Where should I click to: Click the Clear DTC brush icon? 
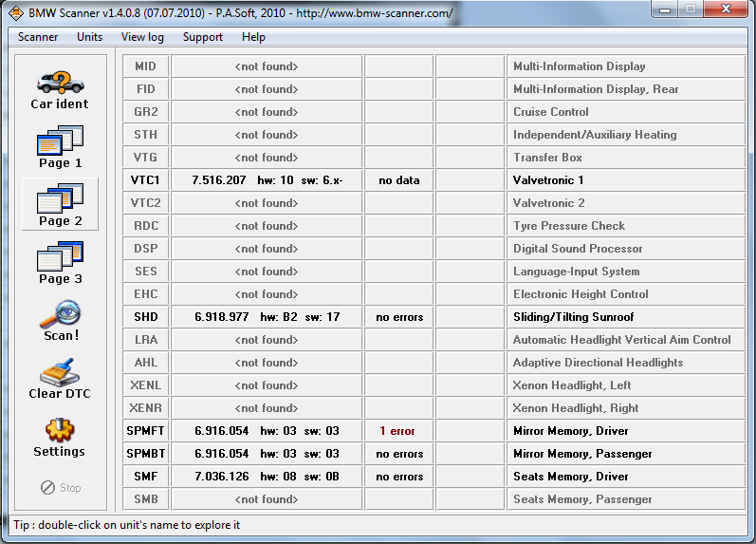coord(60,373)
